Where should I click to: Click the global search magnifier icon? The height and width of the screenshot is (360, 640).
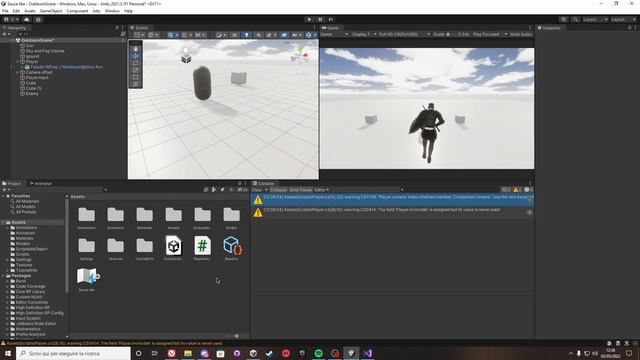coord(576,19)
